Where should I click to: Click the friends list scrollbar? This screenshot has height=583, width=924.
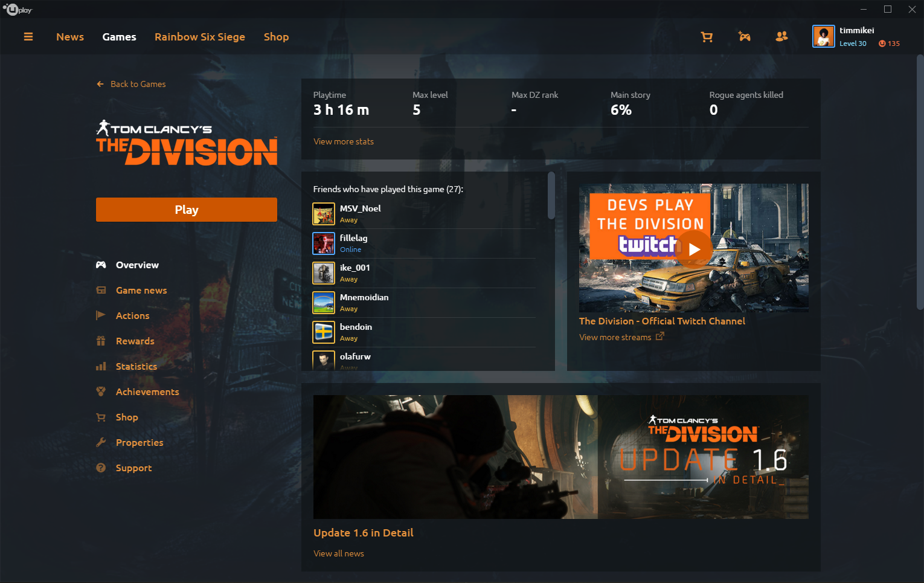pyautogui.click(x=550, y=195)
